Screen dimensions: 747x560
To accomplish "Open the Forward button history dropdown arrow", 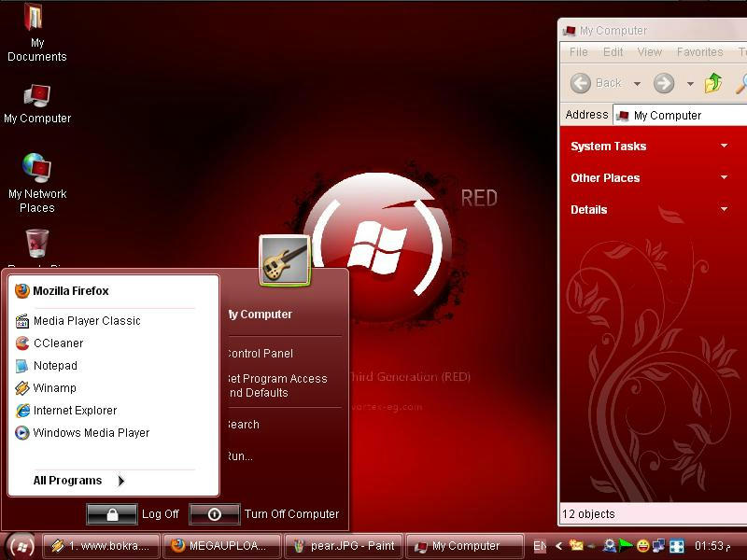I will 690,84.
